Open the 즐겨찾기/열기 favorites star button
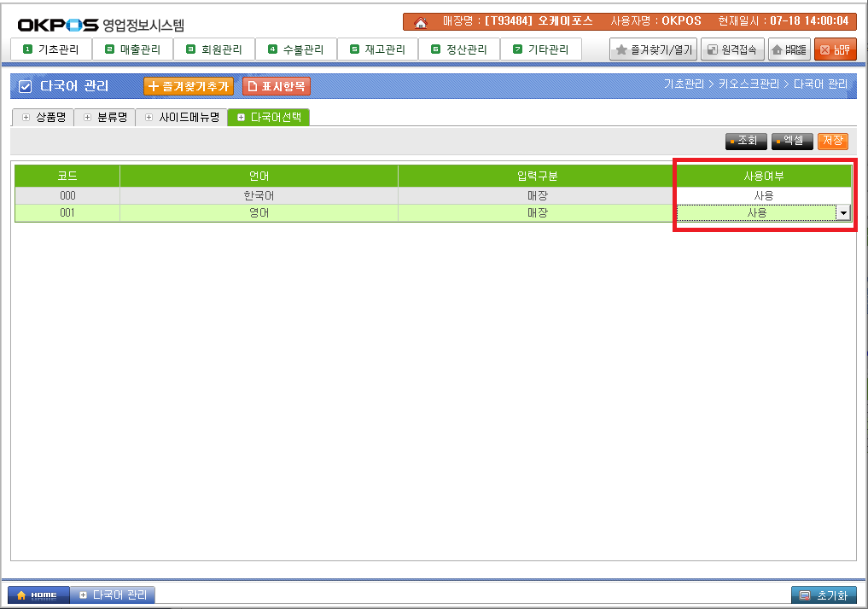 pos(654,49)
